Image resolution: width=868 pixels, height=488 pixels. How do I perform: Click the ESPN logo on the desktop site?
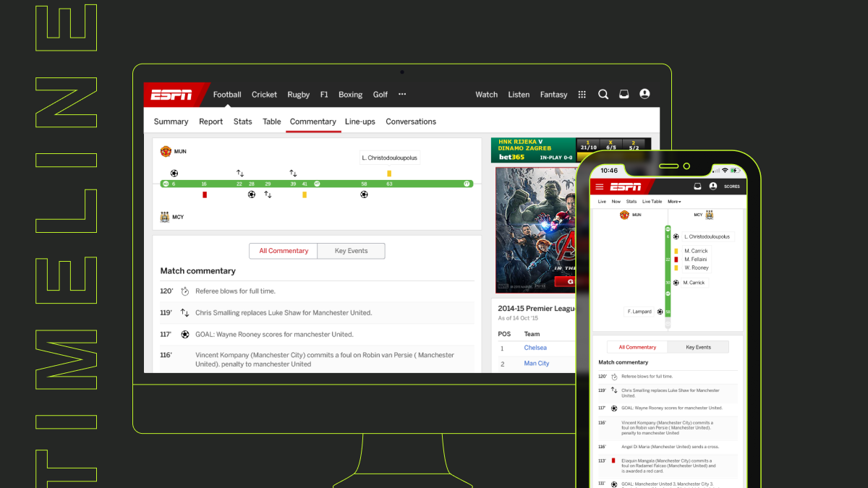coord(172,94)
